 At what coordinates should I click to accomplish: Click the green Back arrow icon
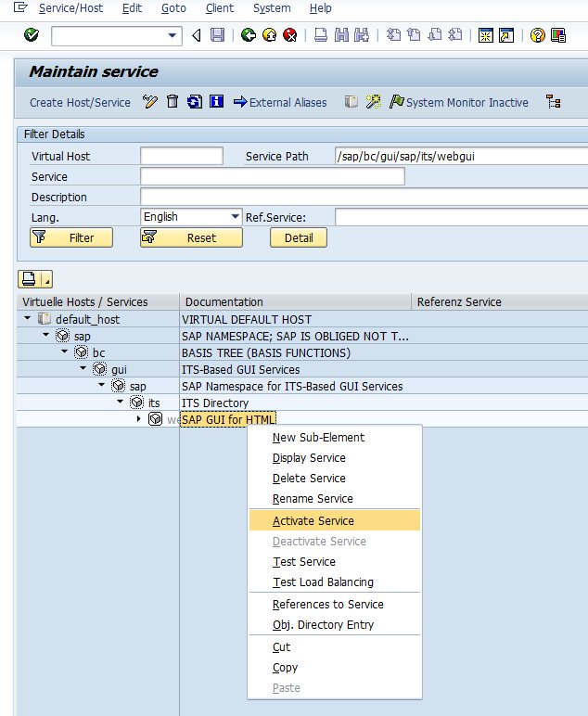click(x=249, y=35)
